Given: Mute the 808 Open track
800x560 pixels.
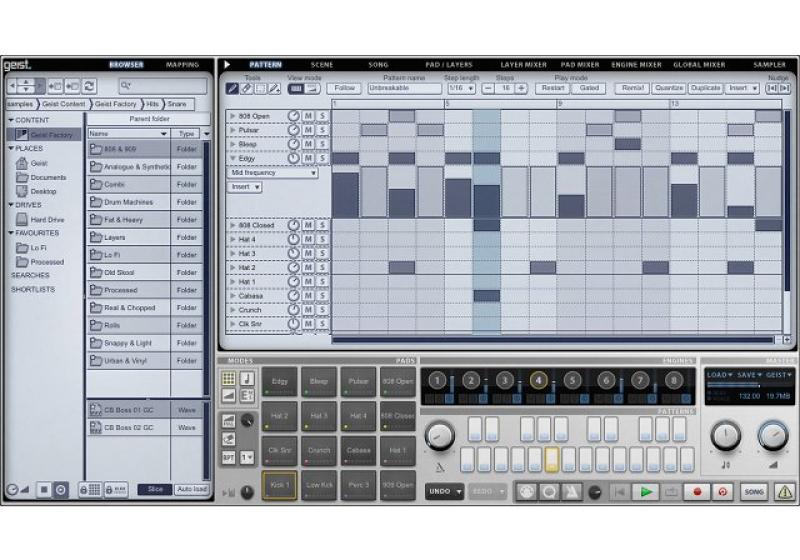Looking at the screenshot, I should [309, 116].
